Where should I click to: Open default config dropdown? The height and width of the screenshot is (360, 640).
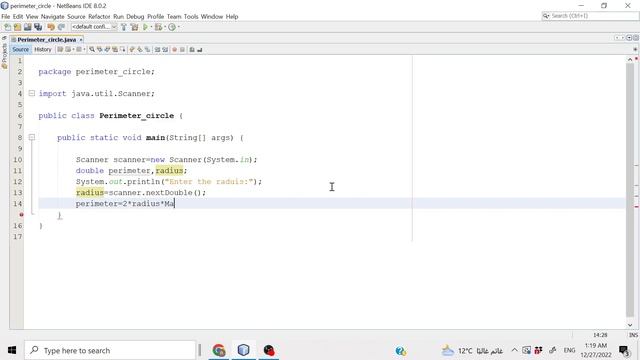(94, 27)
